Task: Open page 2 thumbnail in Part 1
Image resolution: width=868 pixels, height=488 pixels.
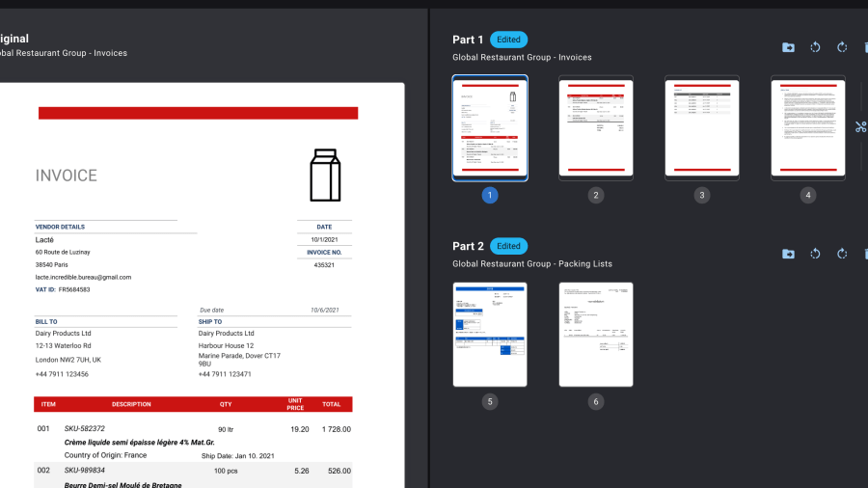Action: pyautogui.click(x=596, y=127)
